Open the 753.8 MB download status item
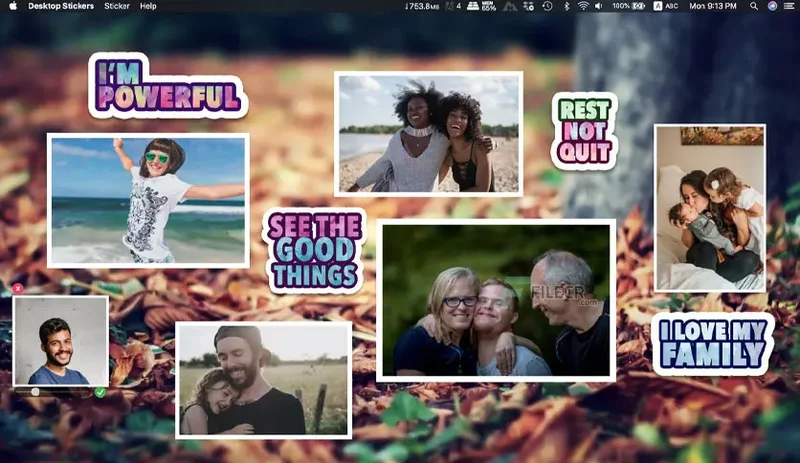 [x=421, y=6]
